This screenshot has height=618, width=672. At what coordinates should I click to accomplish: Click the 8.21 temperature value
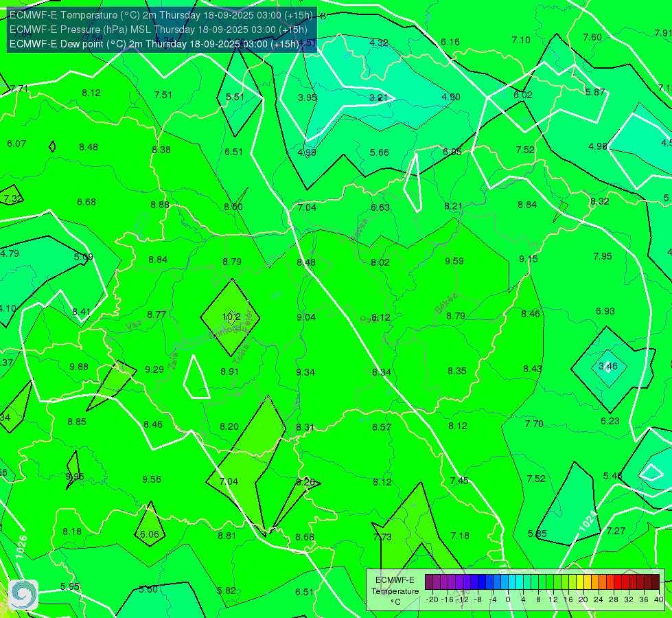454,206
